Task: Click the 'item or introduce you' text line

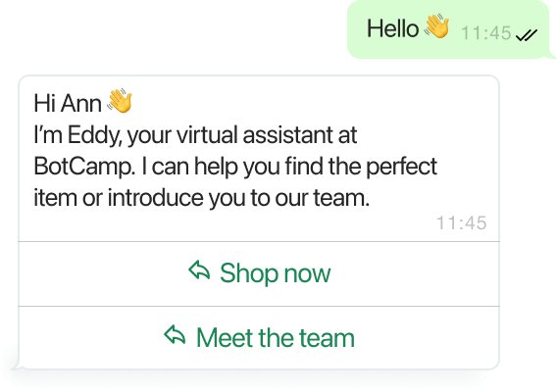Action: coord(201,198)
